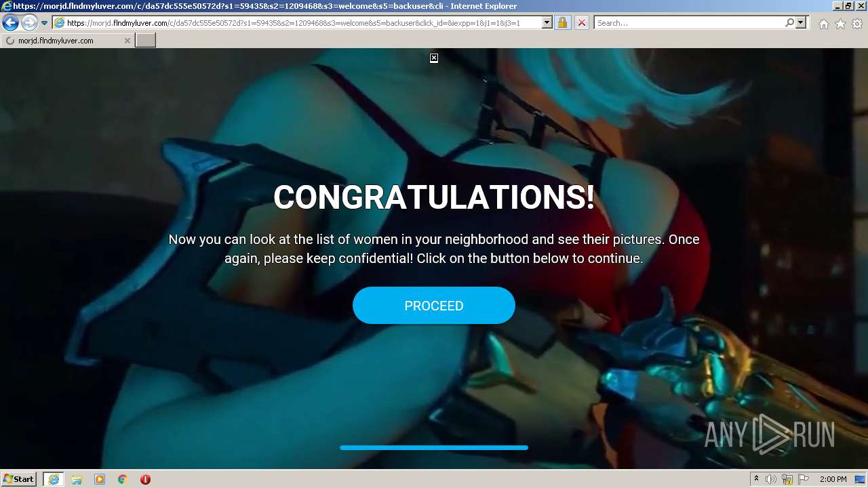Open the Tools gear icon

[x=857, y=24]
